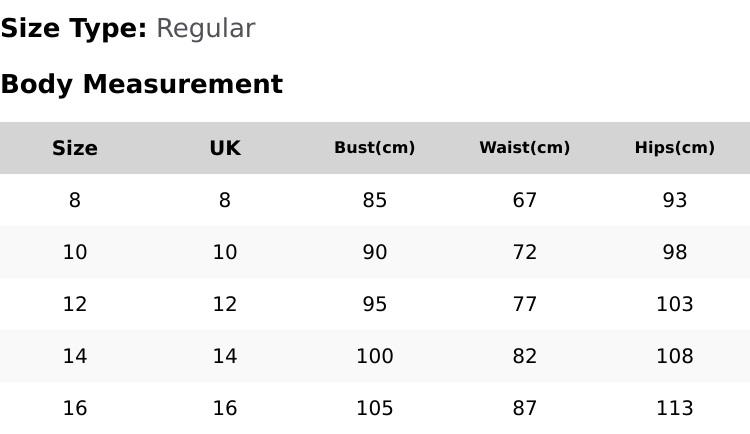Click the Hips(cm) column header

[675, 148]
